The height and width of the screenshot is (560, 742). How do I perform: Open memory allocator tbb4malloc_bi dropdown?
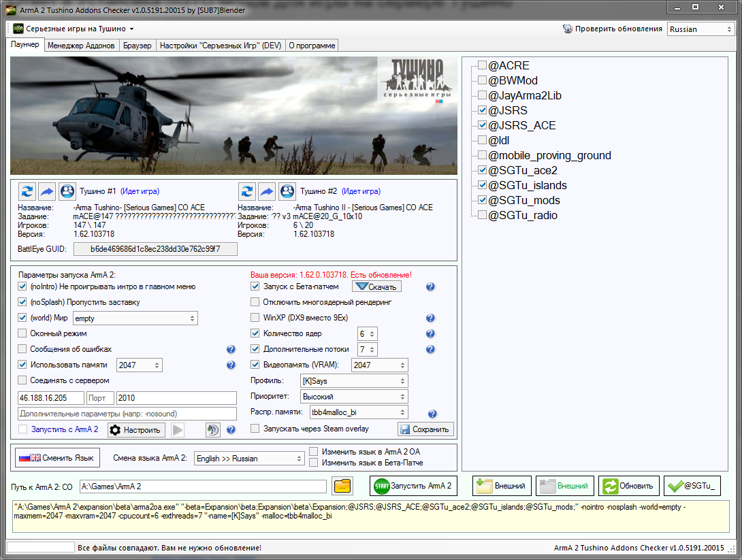click(359, 412)
